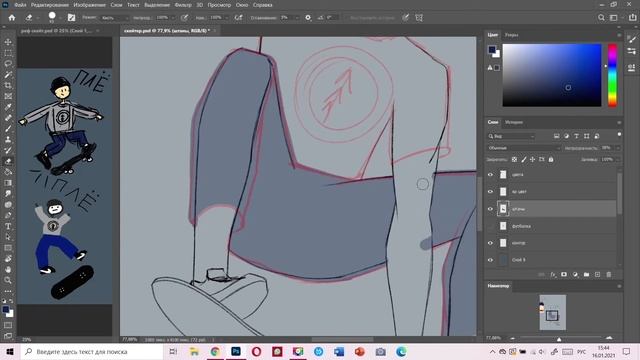Open the layer blend mode dropdown
The width and height of the screenshot is (640, 360).
tap(524, 148)
